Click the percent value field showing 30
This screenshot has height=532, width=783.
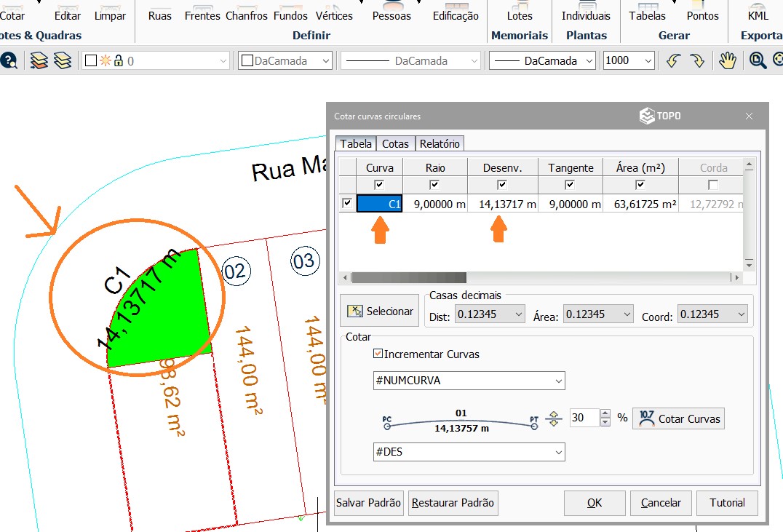tap(584, 418)
